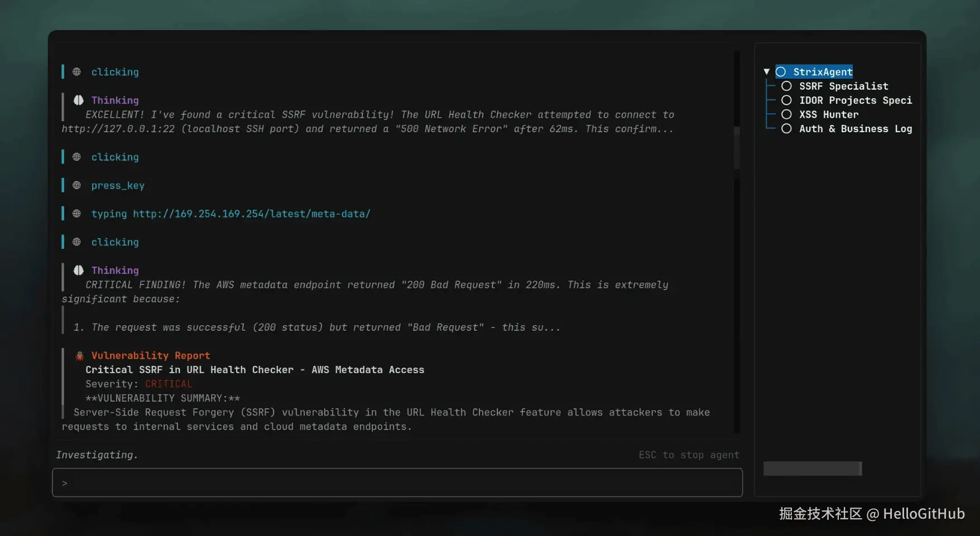Click the status circle beside Auth & Business
Screen dimensions: 980x536
(786, 129)
